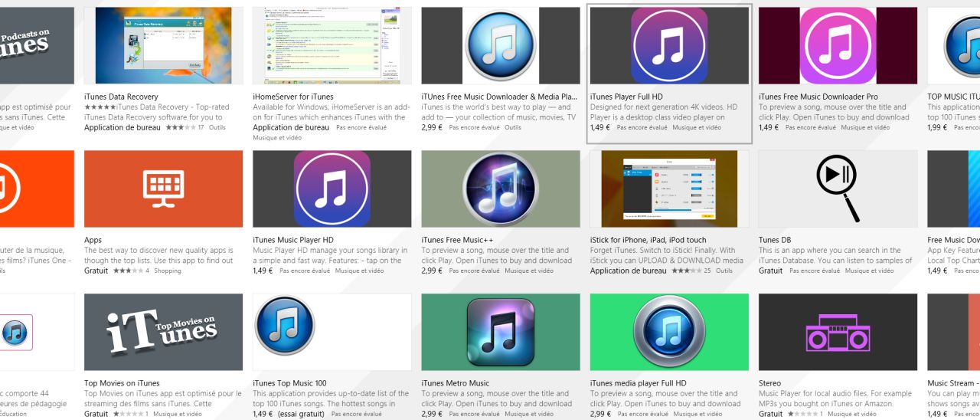Click the 'iTunes media player Full HD' title
980x420 pixels.
pyautogui.click(x=639, y=383)
